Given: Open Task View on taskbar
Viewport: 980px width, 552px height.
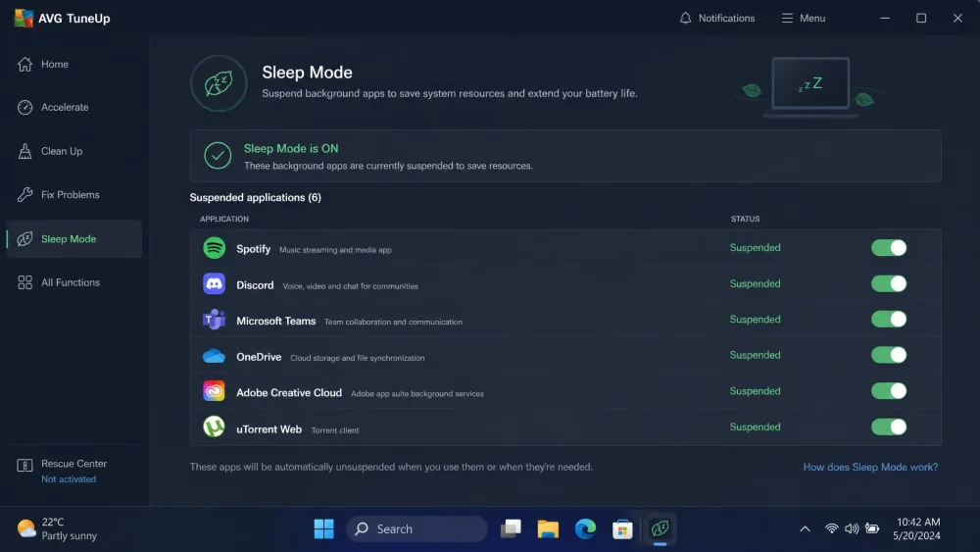Looking at the screenshot, I should click(x=511, y=528).
